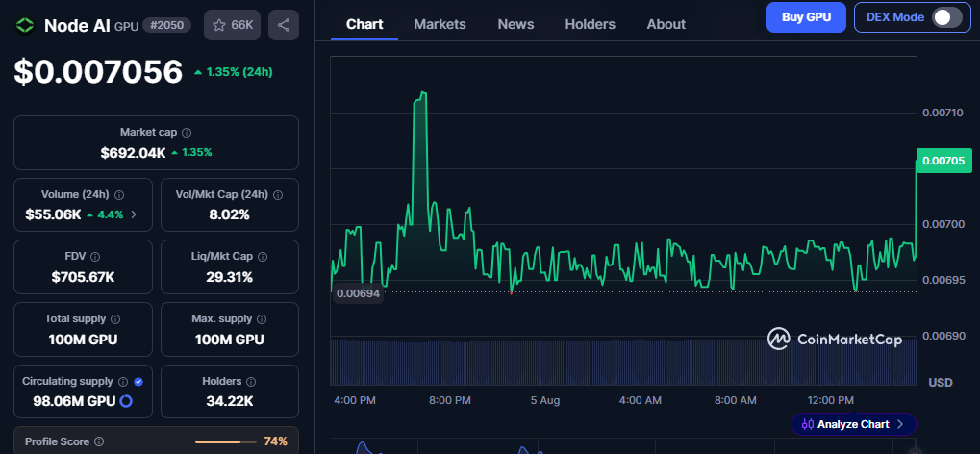
Task: Expand Analyze Chart arrow
Action: tap(900, 424)
